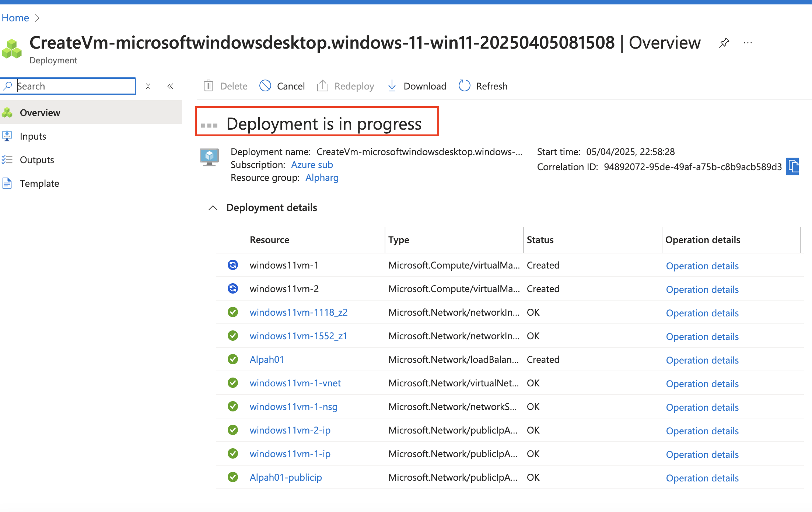Clear the search box with X icon

[148, 86]
